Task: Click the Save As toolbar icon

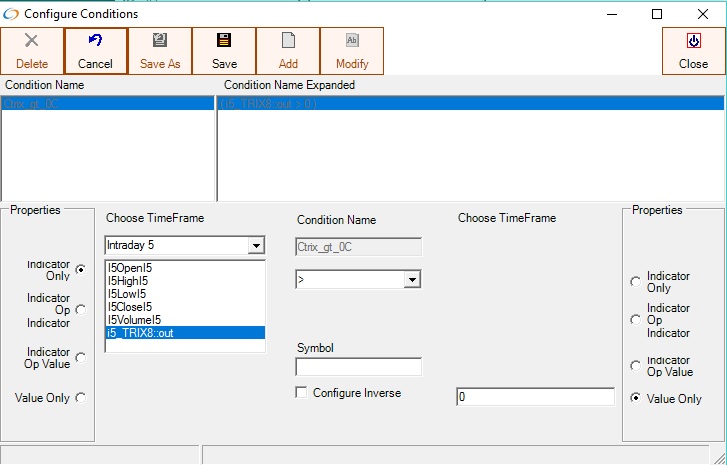Action: tap(160, 50)
